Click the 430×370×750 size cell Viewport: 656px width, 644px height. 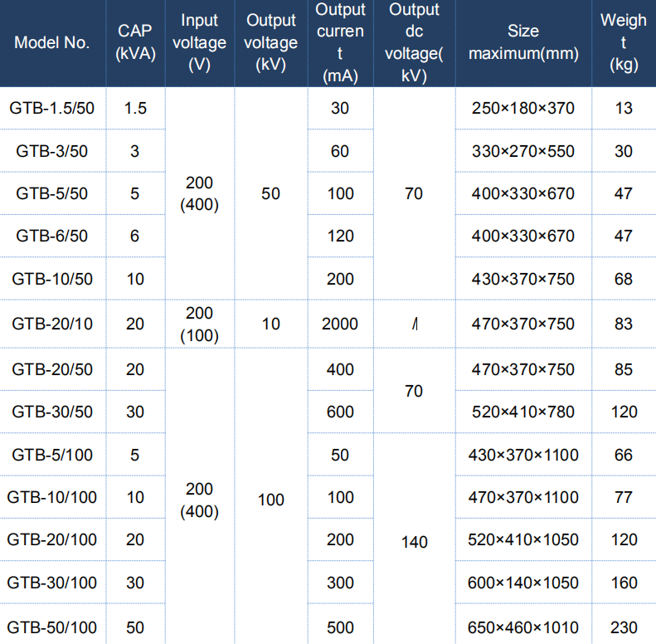click(x=523, y=279)
